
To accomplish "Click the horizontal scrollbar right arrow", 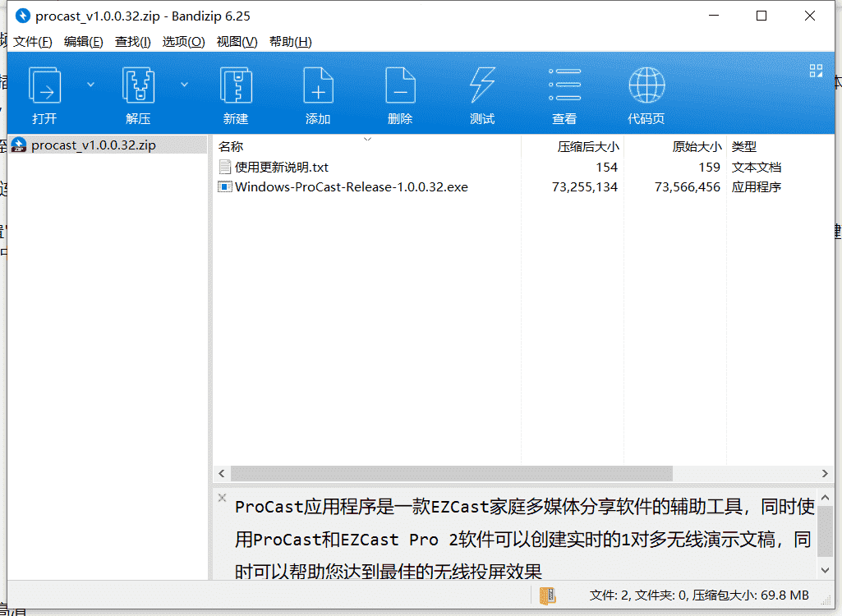I will tap(825, 473).
